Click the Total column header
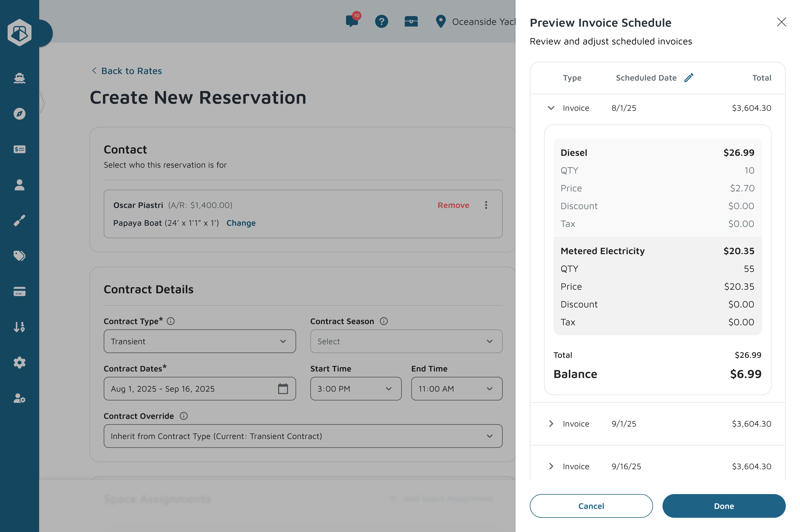800x532 pixels. (x=762, y=78)
